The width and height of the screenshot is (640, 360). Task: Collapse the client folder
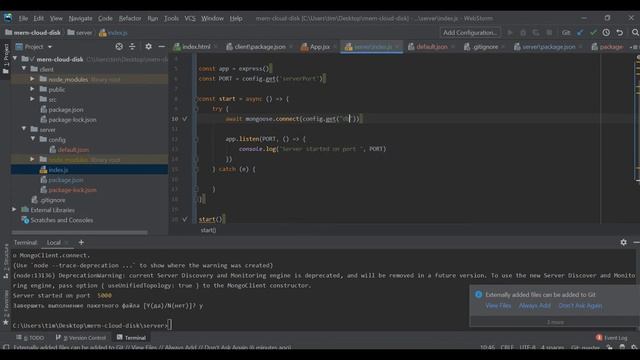coord(24,69)
